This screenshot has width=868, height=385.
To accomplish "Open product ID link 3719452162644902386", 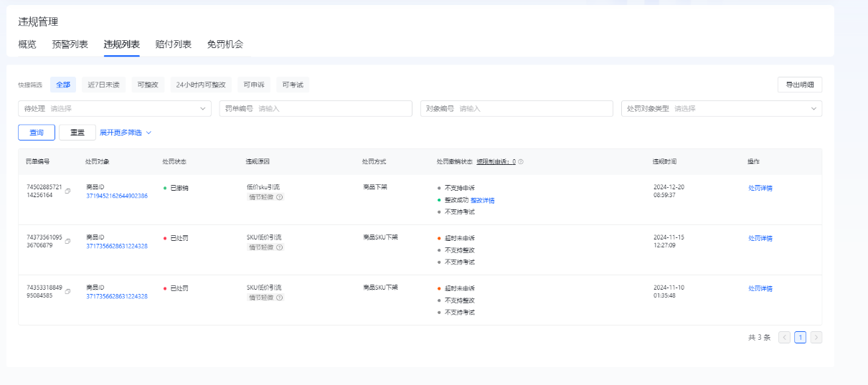I will point(117,196).
